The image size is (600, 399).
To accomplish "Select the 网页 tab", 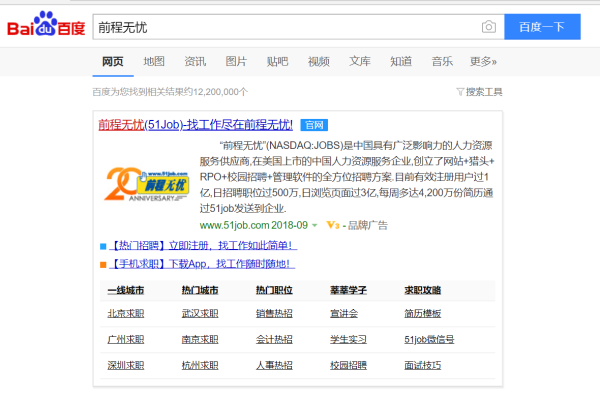I will (x=113, y=61).
